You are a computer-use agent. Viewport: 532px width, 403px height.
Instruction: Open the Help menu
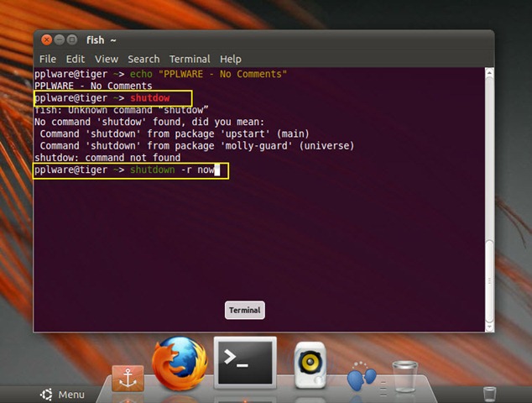pyautogui.click(x=231, y=59)
